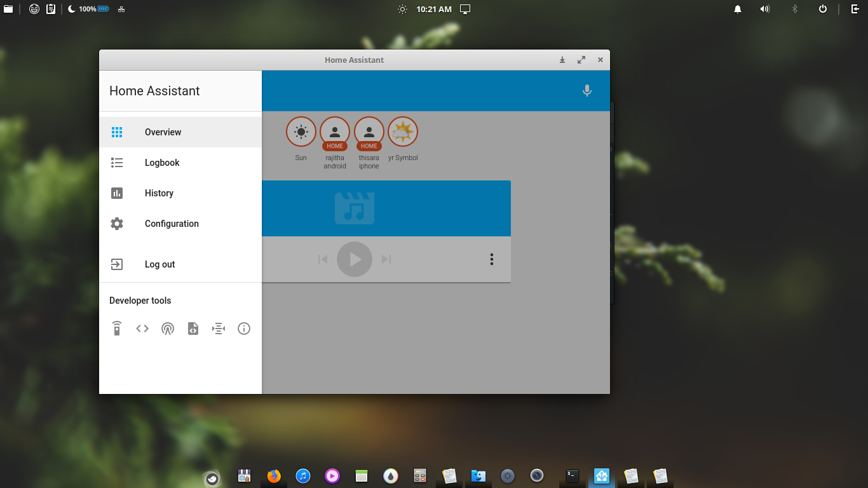Start voice input with microphone icon
The height and width of the screenshot is (488, 868).
pos(587,91)
